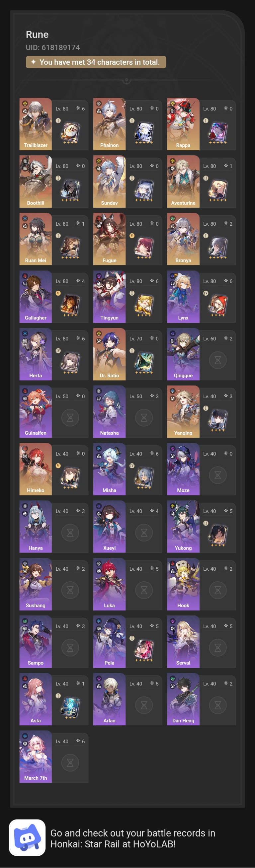
Task: Click the 34 characters met banner
Action: [96, 62]
